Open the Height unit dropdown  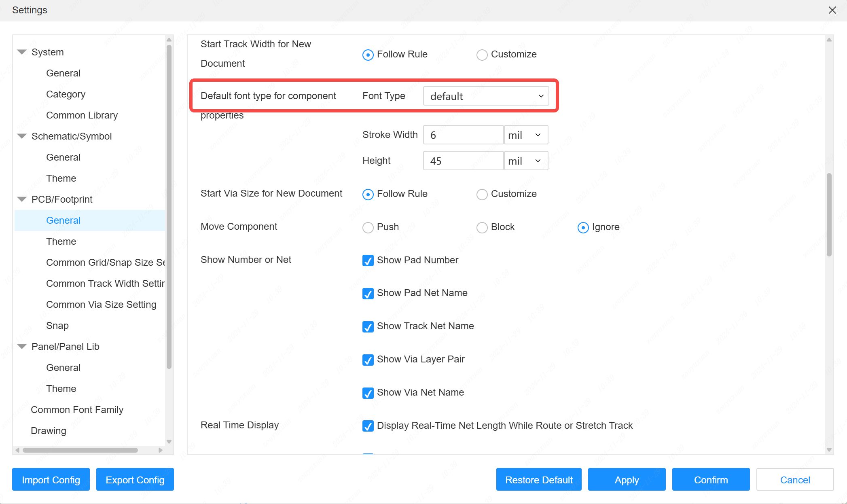(x=525, y=161)
